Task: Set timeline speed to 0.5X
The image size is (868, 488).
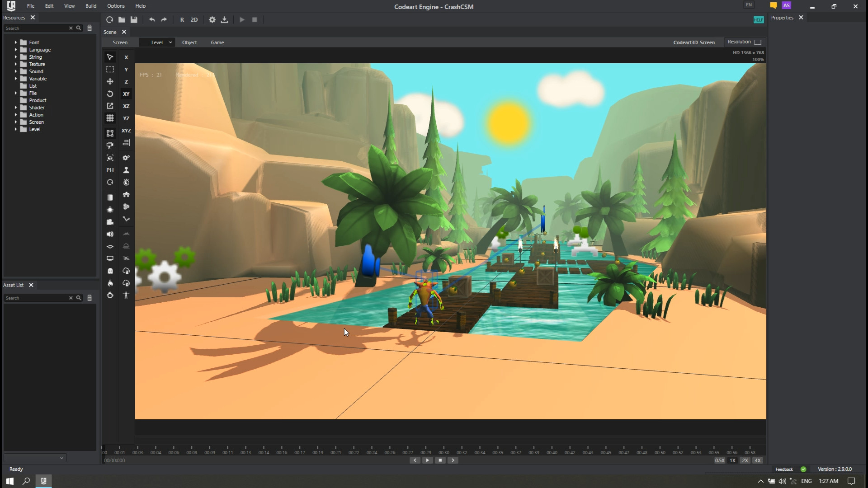Action: coord(720,460)
